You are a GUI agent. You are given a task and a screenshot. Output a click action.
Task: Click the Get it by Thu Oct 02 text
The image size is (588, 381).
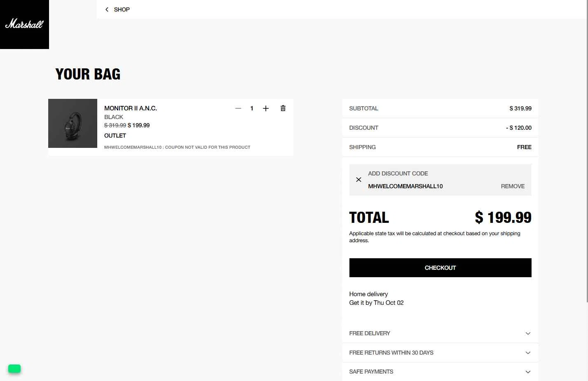coord(376,303)
